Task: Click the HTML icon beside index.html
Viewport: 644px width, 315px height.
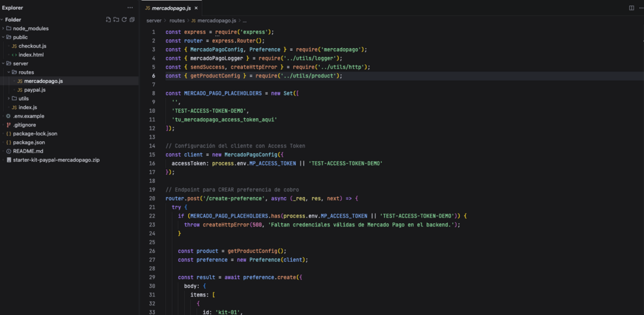Action: pos(14,55)
